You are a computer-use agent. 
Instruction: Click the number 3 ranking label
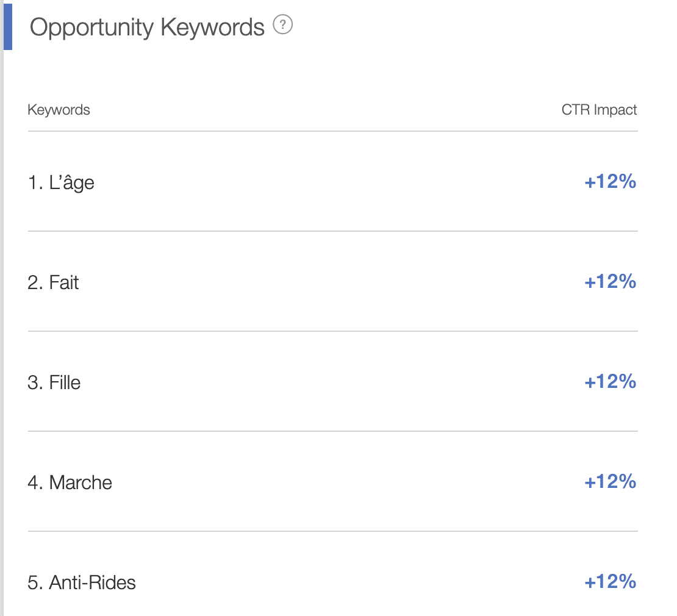35,382
